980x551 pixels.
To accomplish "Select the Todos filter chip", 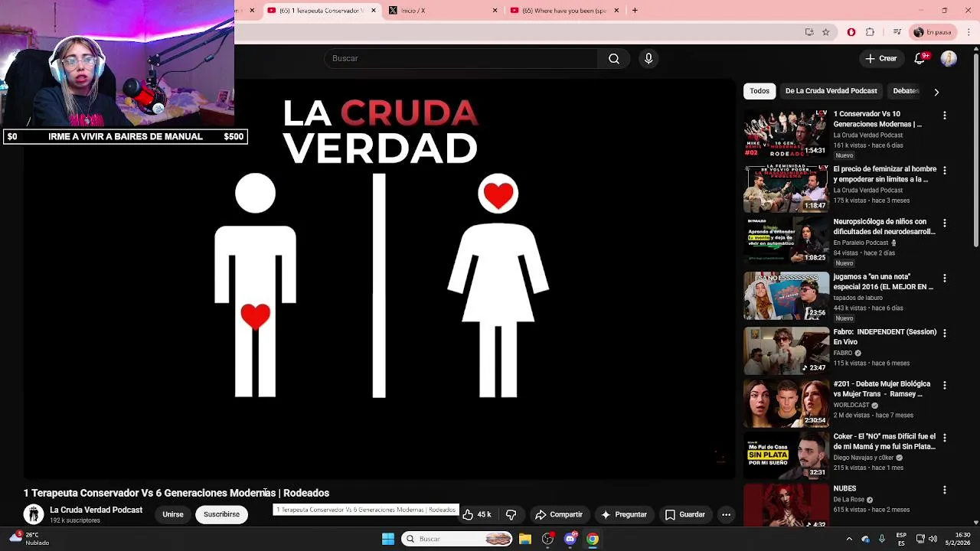I will click(759, 91).
